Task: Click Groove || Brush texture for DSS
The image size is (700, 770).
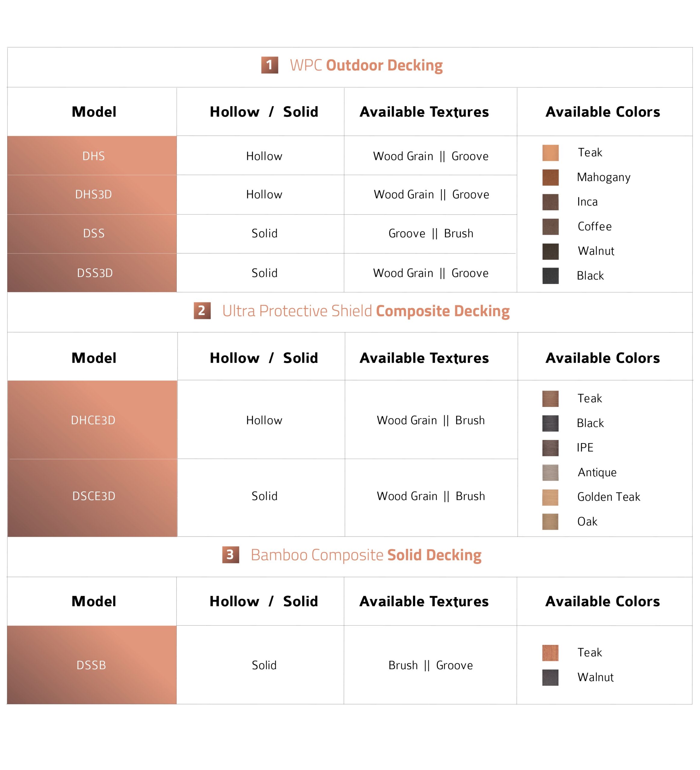Action: [430, 233]
